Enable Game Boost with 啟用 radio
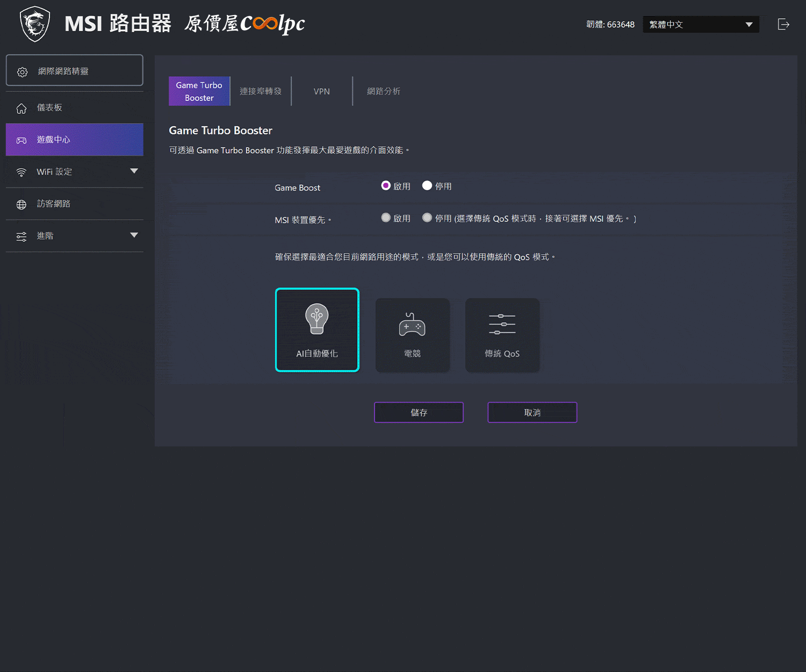This screenshot has height=672, width=806. pos(386,185)
